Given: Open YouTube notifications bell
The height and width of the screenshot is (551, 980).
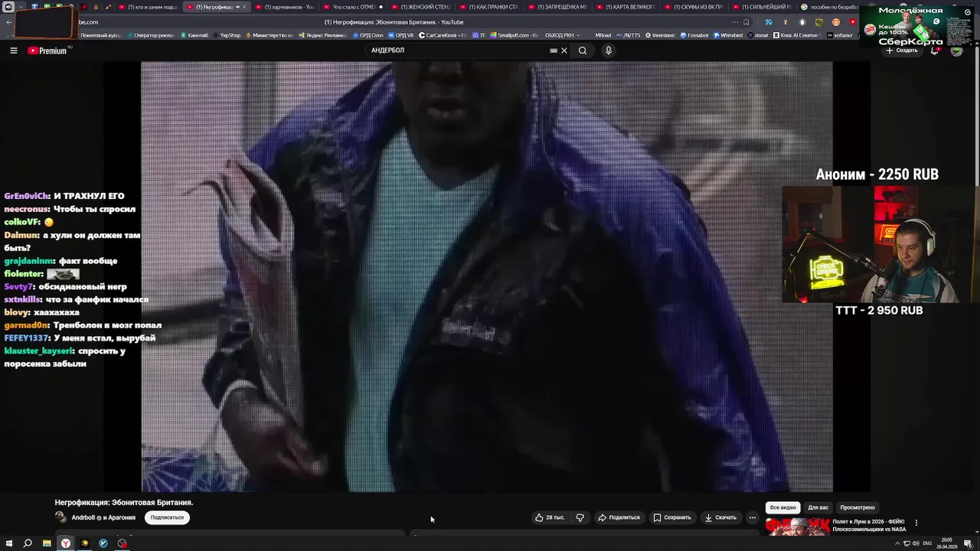Looking at the screenshot, I should click(x=935, y=51).
